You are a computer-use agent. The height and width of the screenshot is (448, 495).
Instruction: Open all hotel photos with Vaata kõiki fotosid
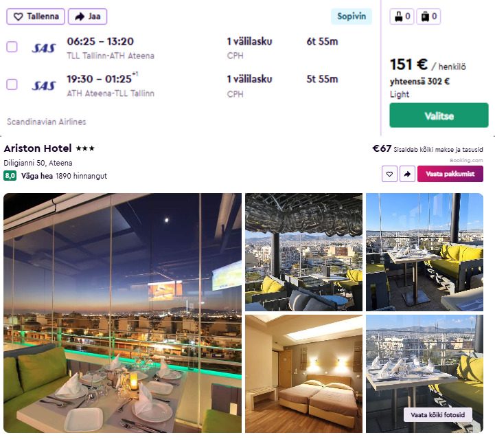click(438, 415)
